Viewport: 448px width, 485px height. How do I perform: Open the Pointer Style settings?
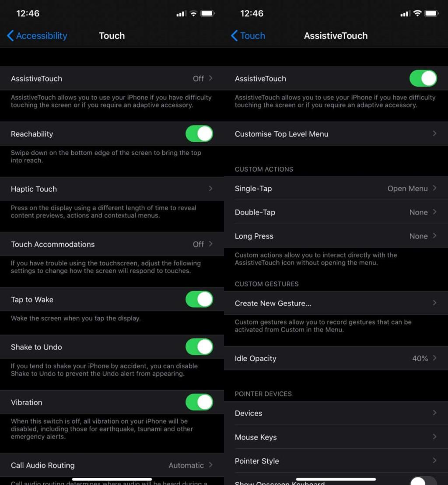coord(336,460)
